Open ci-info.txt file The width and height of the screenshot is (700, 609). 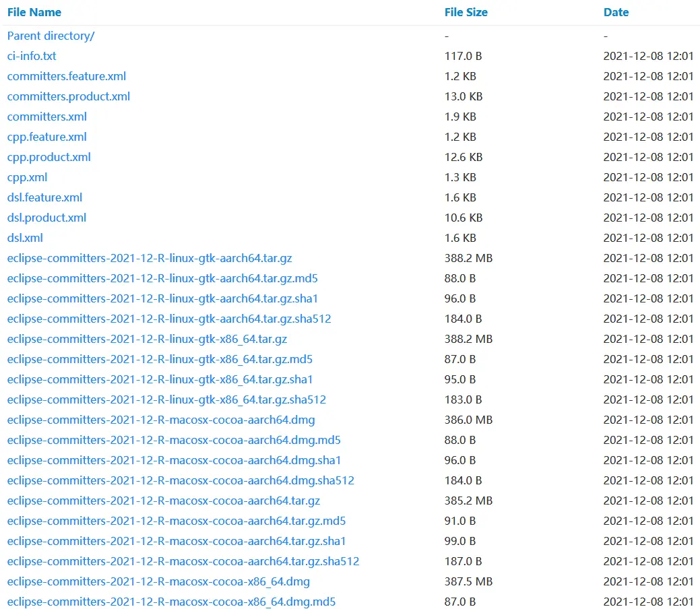(32, 56)
